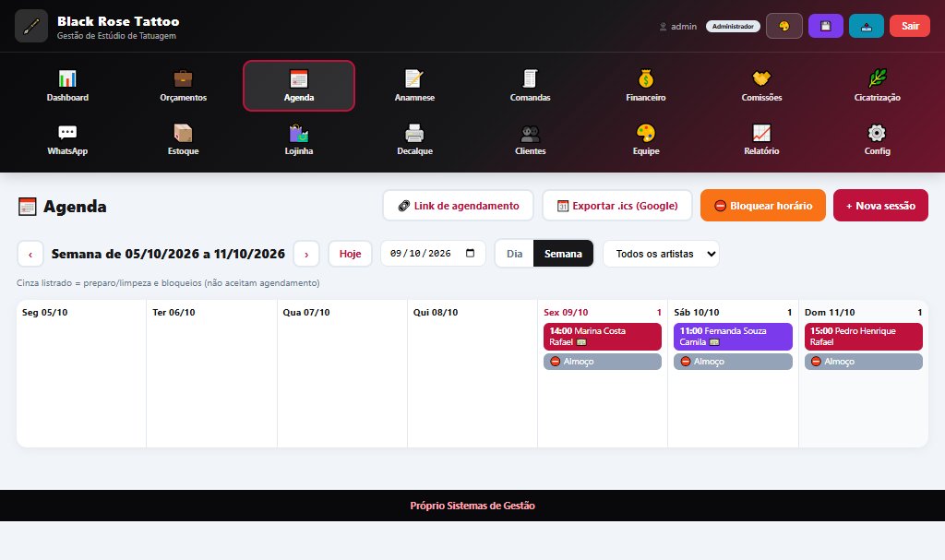Viewport: 945px width, 560px height.
Task: Open WhatsApp chat bubble icon
Action: 67,132
